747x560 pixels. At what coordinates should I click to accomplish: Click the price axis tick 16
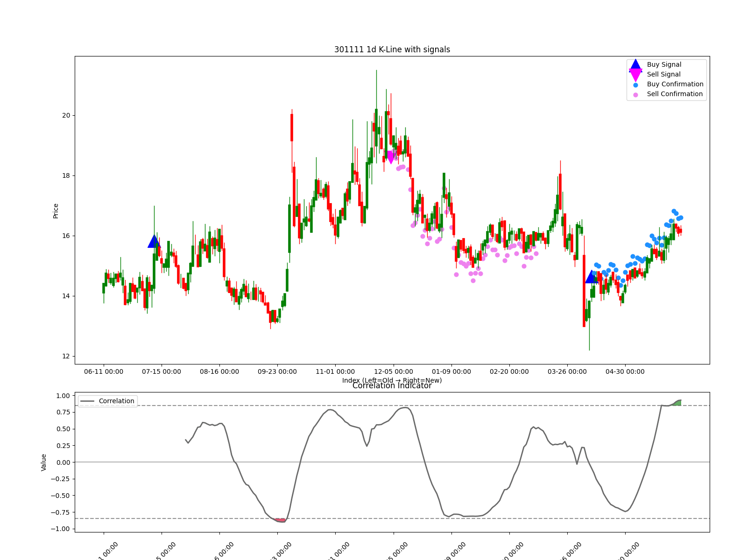(x=66, y=236)
